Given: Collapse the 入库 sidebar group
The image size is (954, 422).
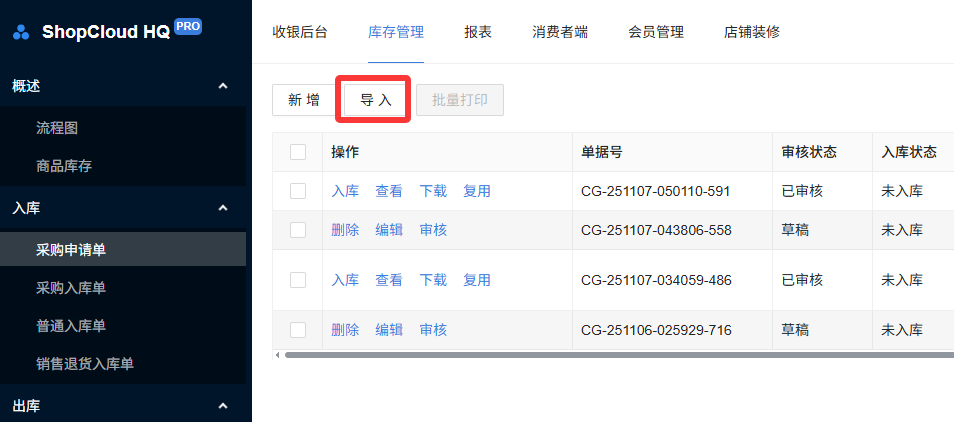Looking at the screenshot, I should pos(223,208).
